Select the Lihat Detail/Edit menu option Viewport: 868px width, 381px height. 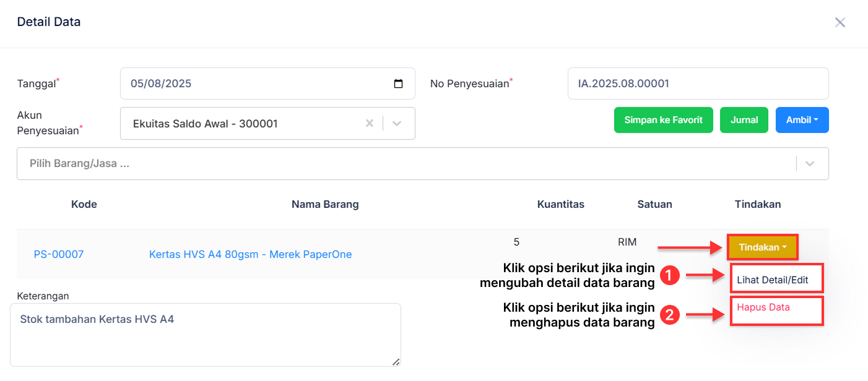[x=776, y=278]
